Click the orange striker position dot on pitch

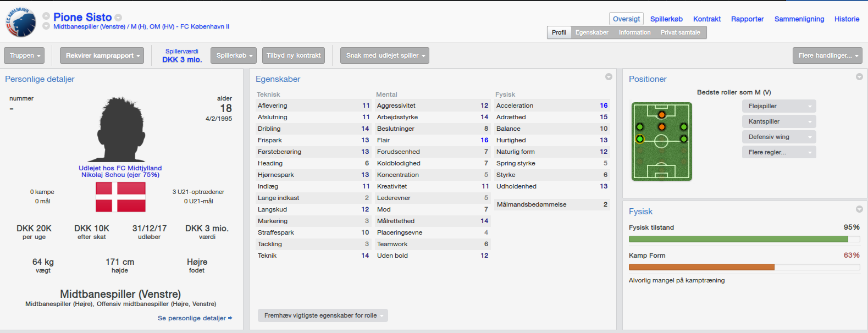(662, 115)
